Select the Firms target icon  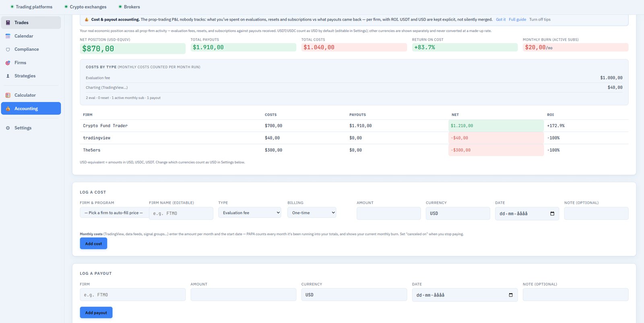click(x=8, y=63)
